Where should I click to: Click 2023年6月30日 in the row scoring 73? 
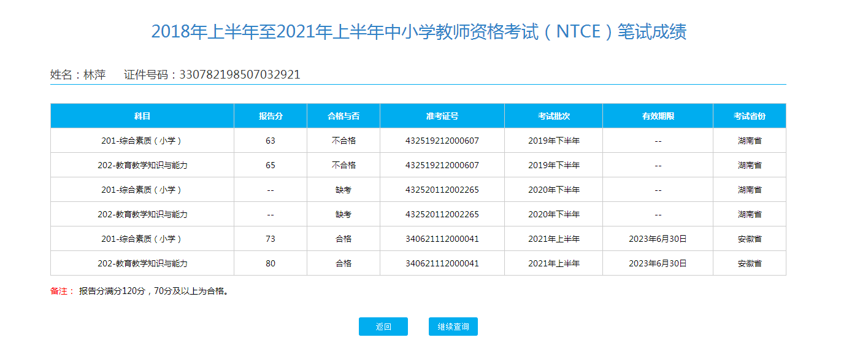658,239
